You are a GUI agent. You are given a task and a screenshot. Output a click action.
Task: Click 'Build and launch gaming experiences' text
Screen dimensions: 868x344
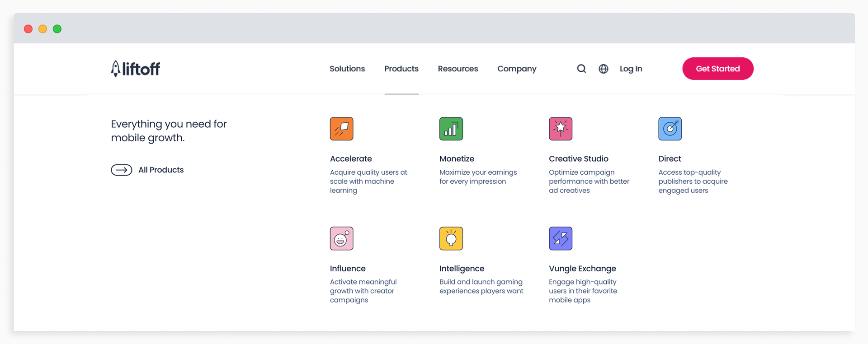pyautogui.click(x=481, y=286)
